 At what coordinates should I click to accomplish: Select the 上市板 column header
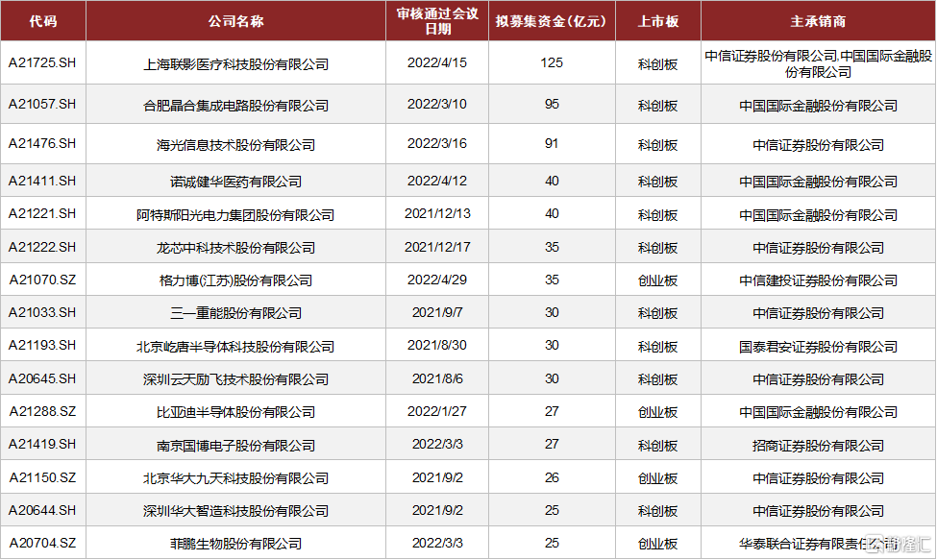tap(658, 21)
